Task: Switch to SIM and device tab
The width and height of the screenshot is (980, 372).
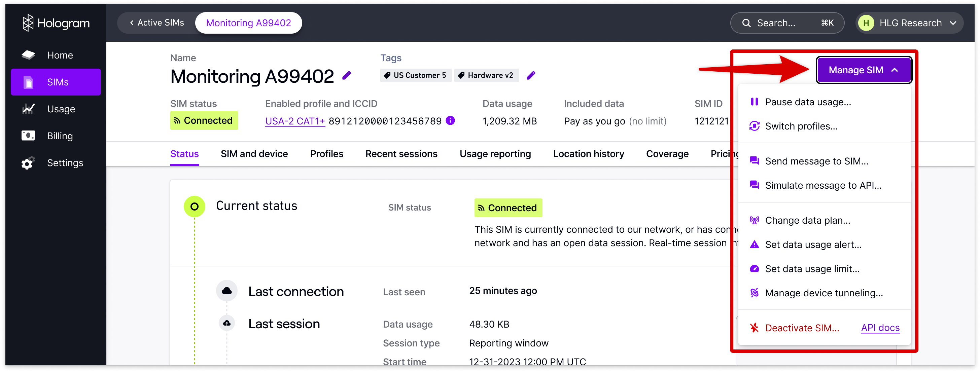Action: 254,154
